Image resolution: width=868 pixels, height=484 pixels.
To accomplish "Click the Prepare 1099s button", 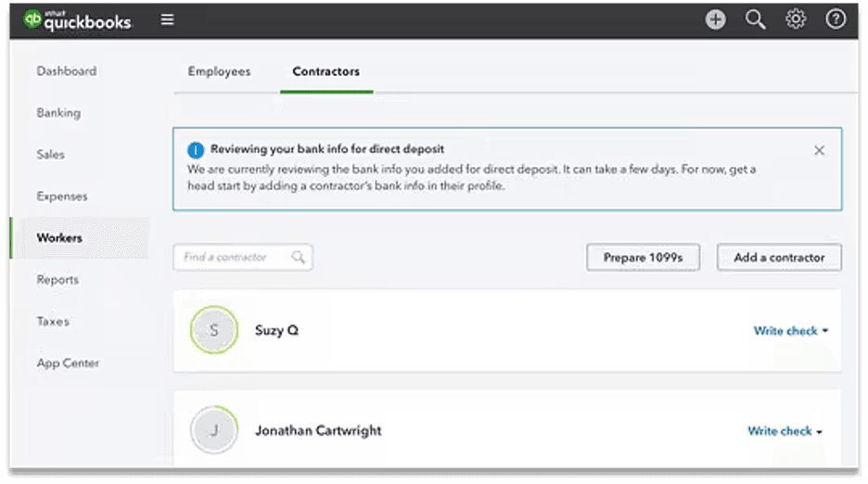I will click(643, 258).
